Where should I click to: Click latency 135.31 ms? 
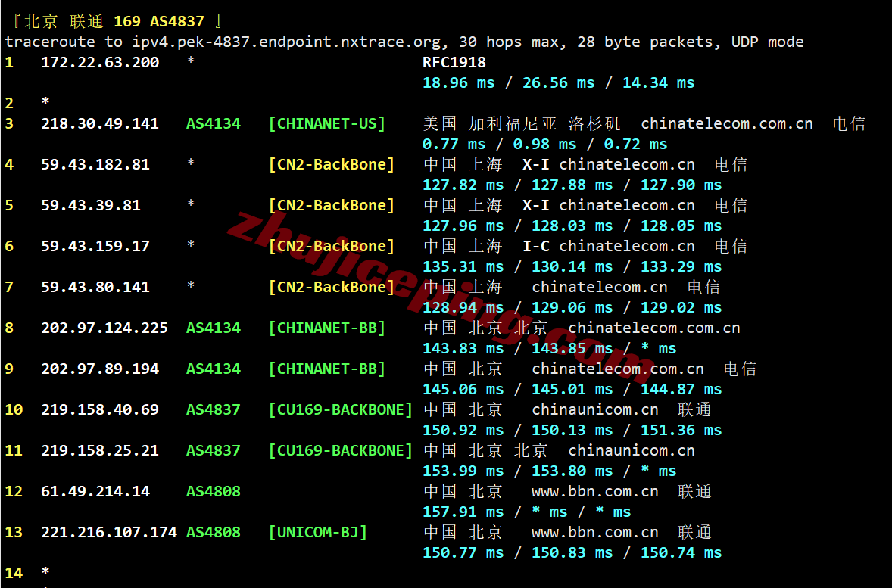coord(463,267)
